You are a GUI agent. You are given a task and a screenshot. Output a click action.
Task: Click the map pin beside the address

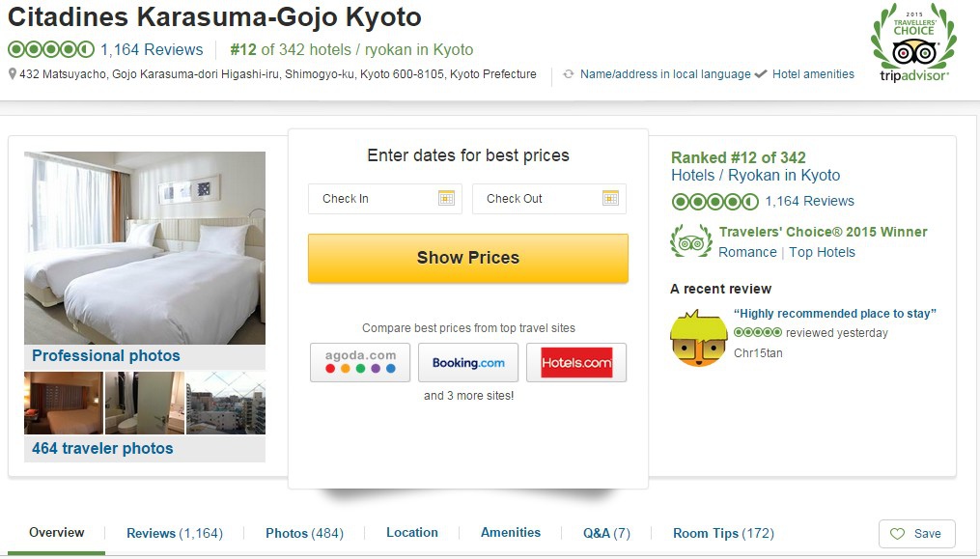click(12, 73)
